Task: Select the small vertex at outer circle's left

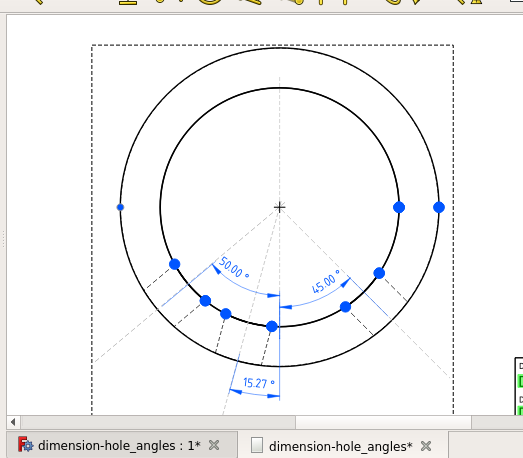Action: coord(120,207)
